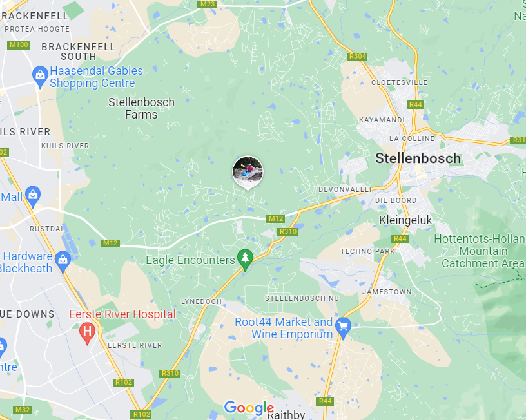Open Haasendal Gables Shopping Centre pin

[40, 77]
